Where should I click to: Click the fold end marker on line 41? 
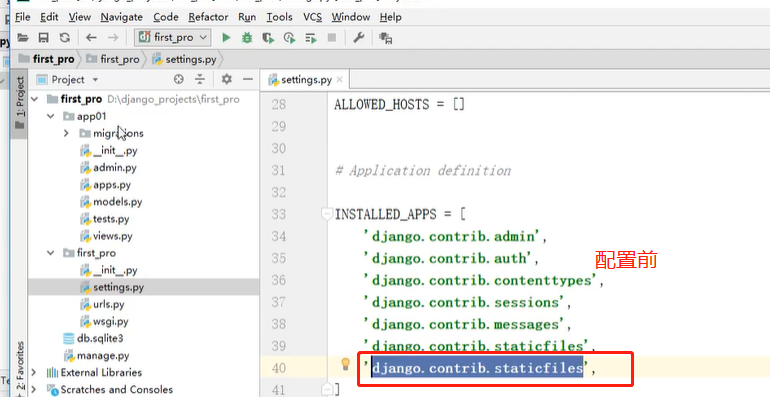[326, 390]
